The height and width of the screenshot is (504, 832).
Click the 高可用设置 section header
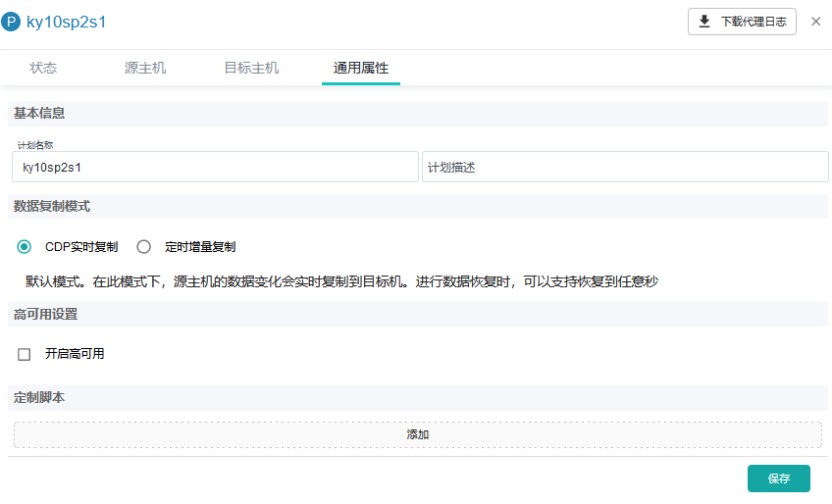[46, 314]
